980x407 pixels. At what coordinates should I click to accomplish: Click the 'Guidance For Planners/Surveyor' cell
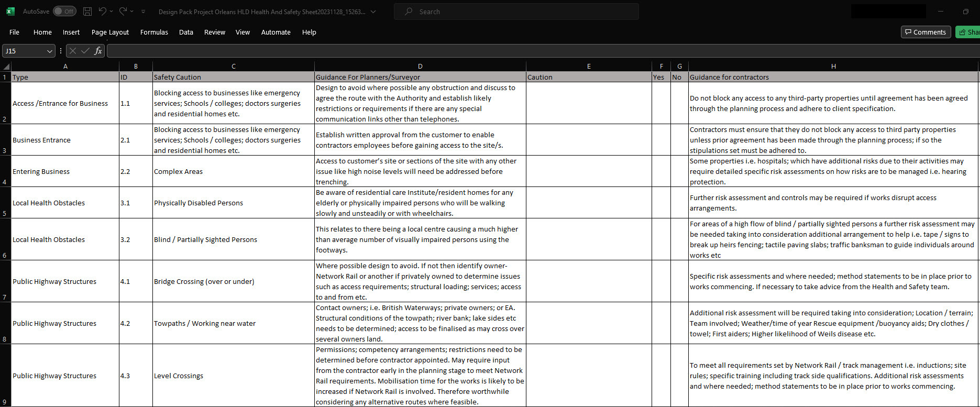tap(420, 77)
